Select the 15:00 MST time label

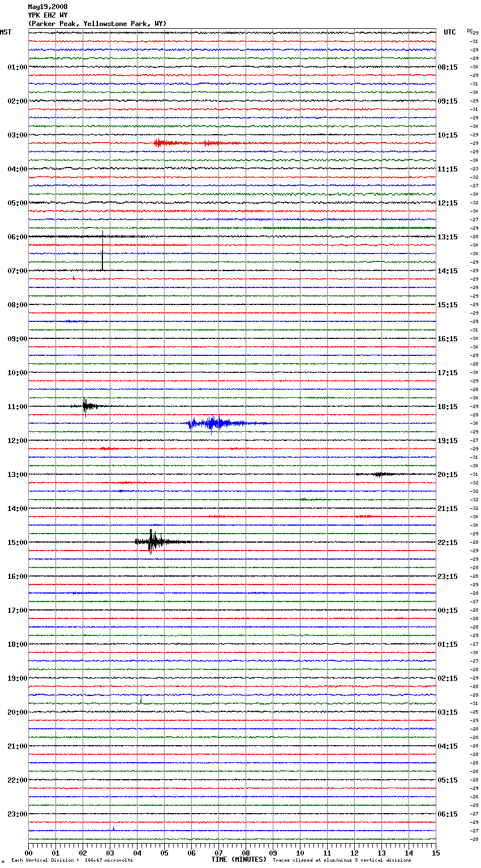point(17,543)
